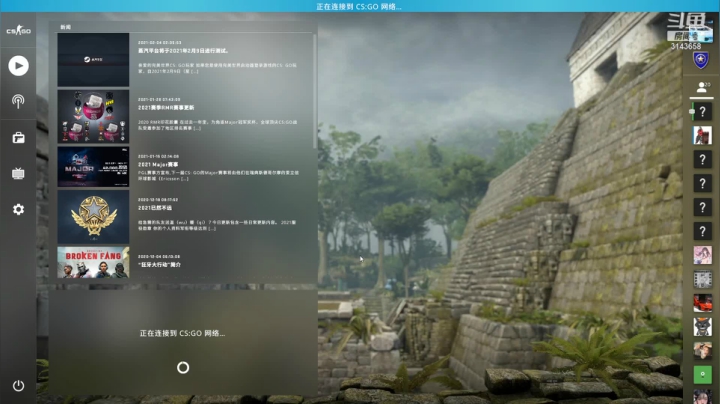This screenshot has height=404, width=720.
Task: Open the '狂牙大行动' 简介 news headline
Action: (159, 265)
